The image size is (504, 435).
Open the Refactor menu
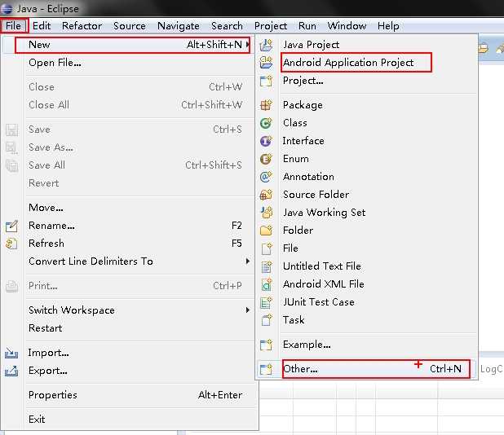tap(82, 26)
